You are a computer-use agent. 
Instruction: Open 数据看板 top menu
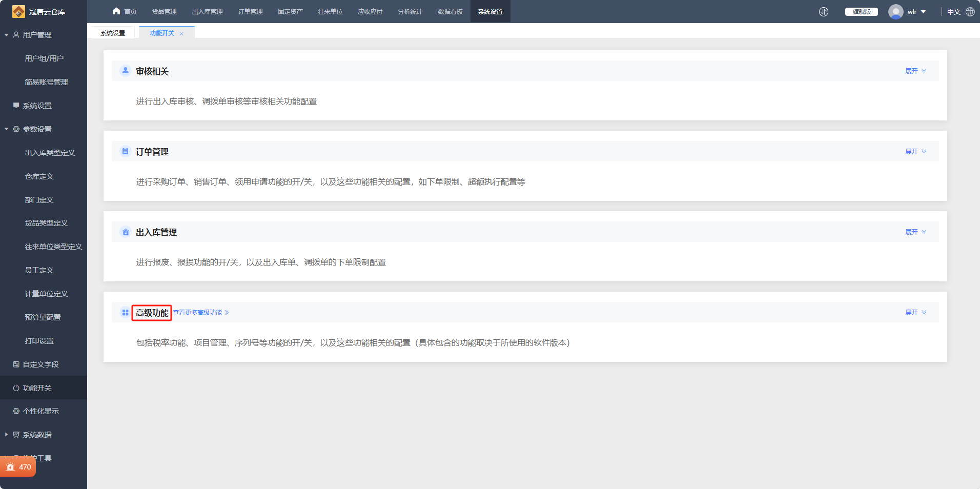[450, 12]
